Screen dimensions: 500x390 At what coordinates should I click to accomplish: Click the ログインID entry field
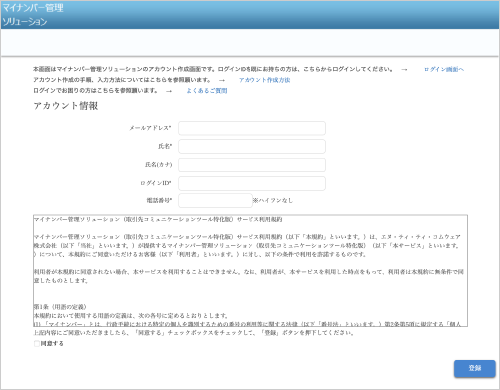tap(252, 183)
